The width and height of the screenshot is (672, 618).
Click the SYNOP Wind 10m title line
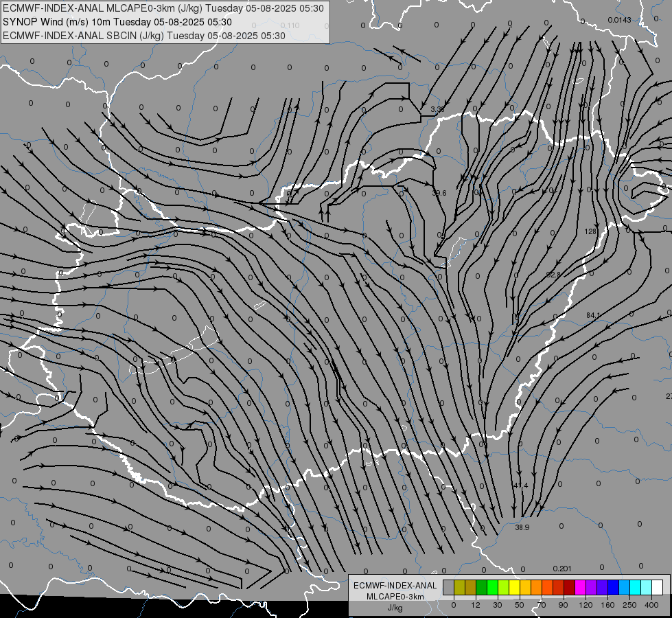(x=117, y=22)
